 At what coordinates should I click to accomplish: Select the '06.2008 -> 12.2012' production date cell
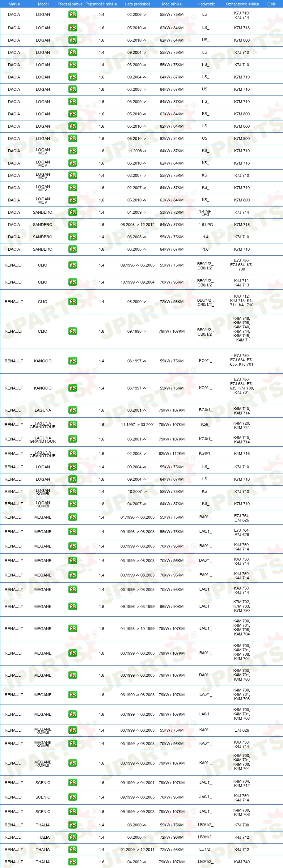point(138,225)
